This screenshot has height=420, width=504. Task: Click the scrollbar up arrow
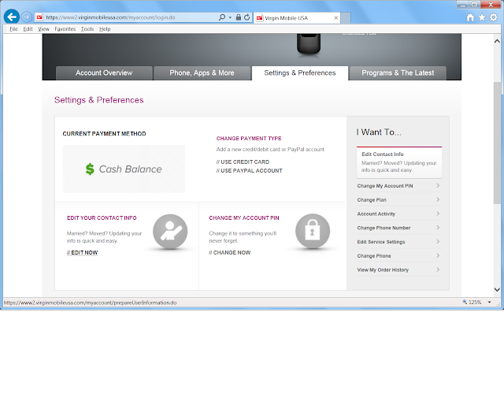pos(497,41)
